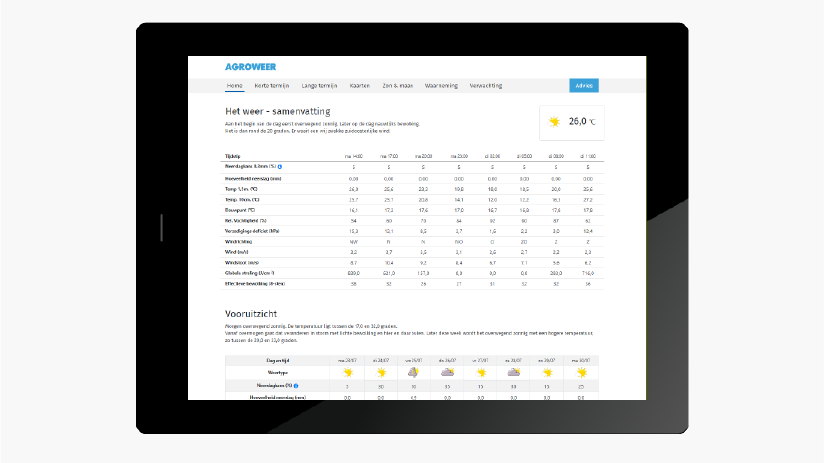
Task: Click the sunny weather icon for vr 27/07
Action: tap(480, 372)
